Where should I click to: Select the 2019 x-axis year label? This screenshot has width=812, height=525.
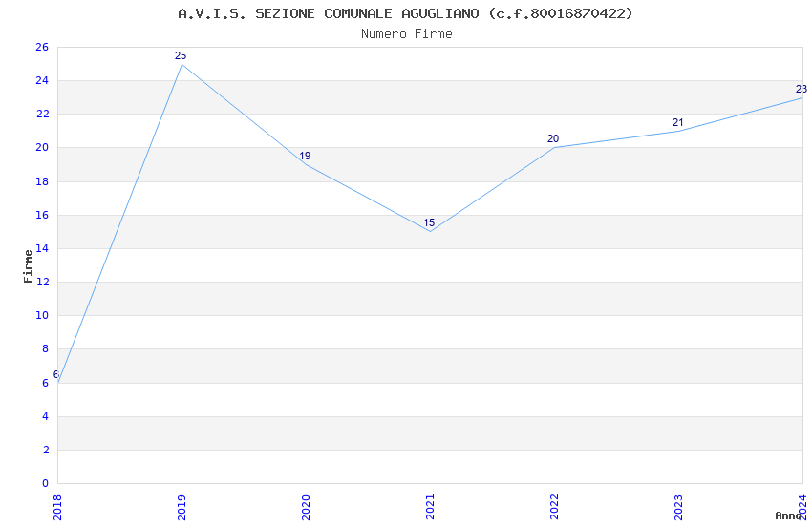pyautogui.click(x=182, y=508)
